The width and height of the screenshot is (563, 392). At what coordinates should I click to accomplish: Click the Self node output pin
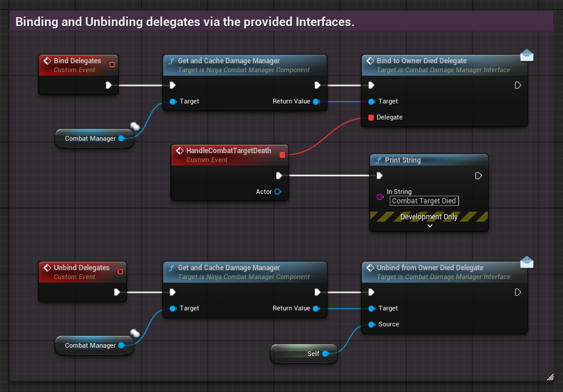point(326,354)
